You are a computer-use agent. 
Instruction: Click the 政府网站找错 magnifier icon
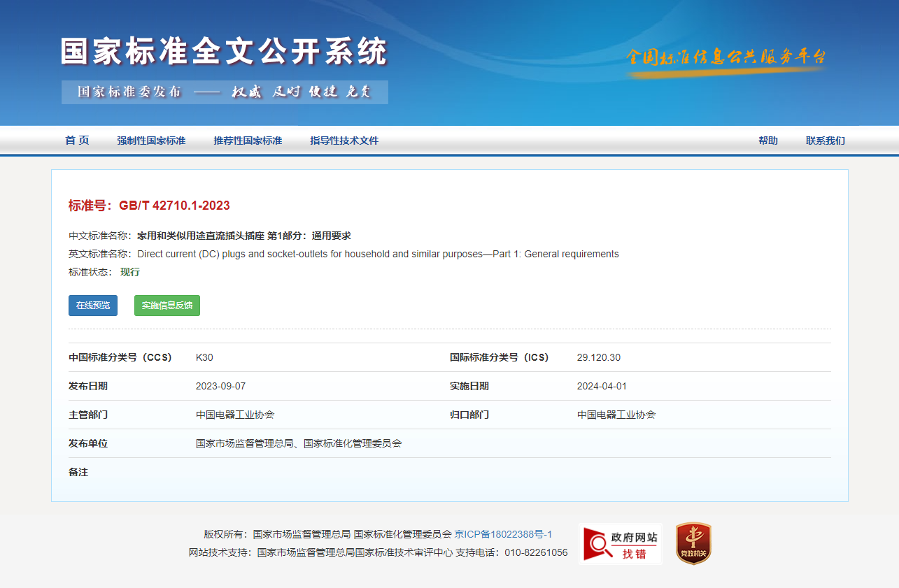tap(621, 543)
